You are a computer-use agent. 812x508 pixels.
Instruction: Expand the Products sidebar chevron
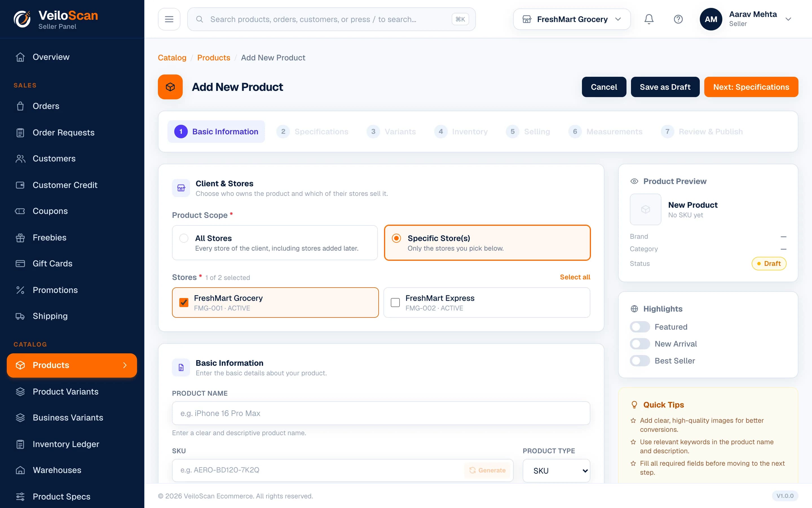(125, 365)
